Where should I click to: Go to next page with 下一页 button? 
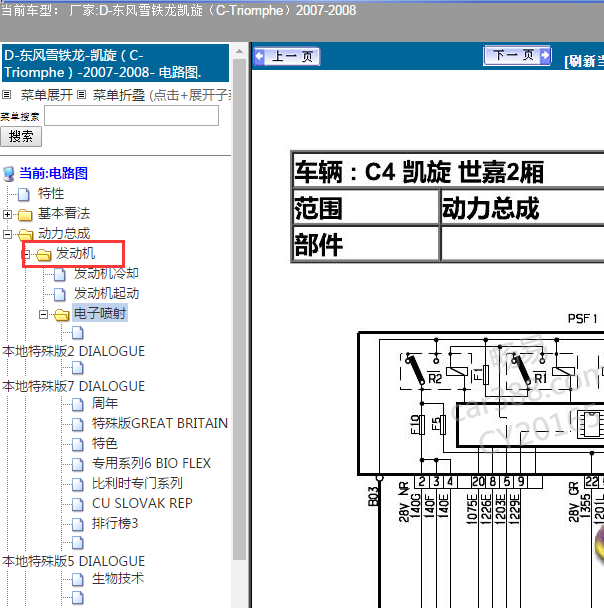click(x=517, y=55)
